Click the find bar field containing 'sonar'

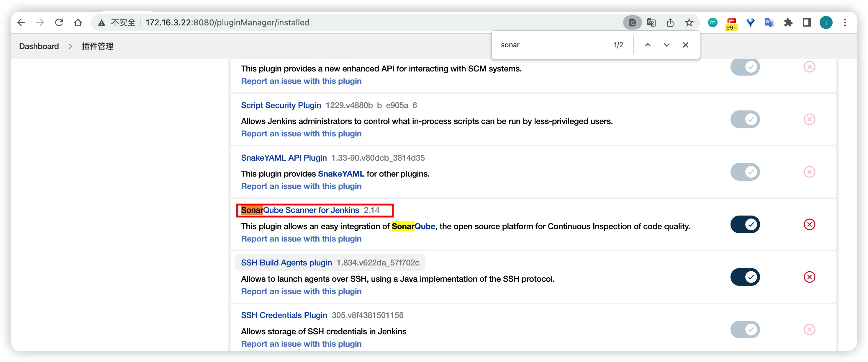553,45
